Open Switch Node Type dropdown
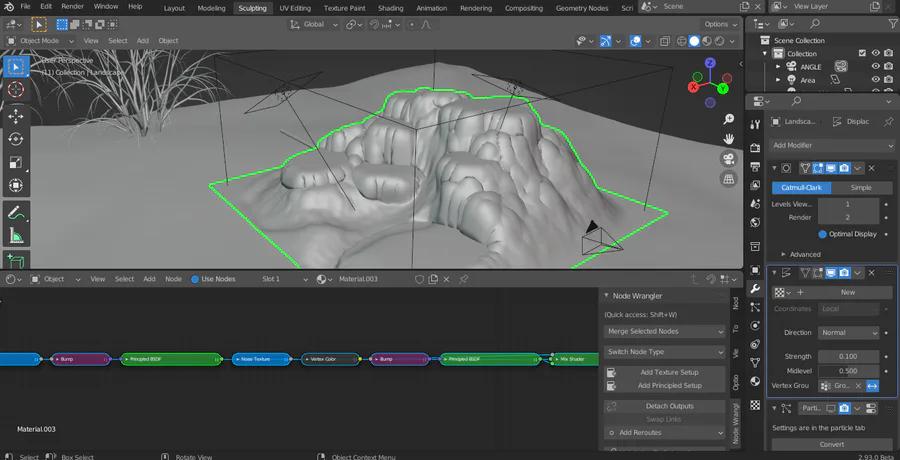Image resolution: width=900 pixels, height=460 pixels. point(665,351)
